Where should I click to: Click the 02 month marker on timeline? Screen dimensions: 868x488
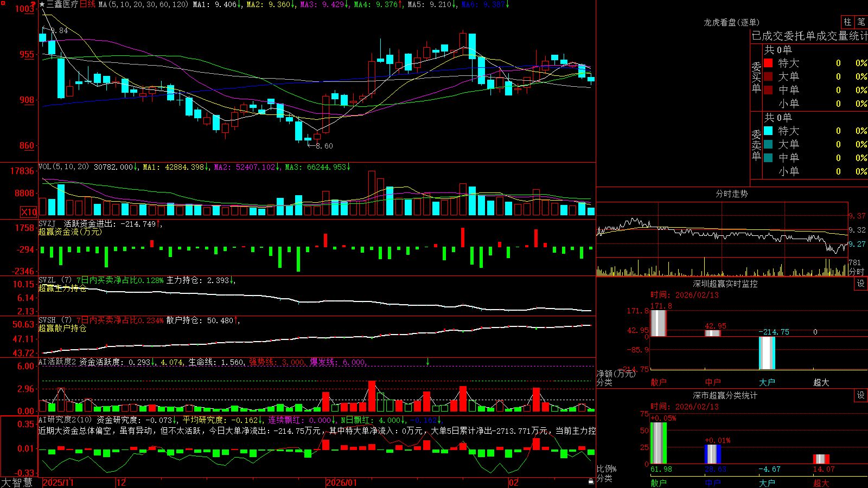pos(514,483)
